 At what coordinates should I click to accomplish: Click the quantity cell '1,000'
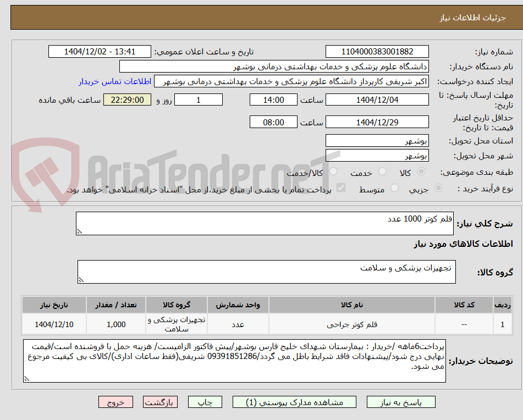click(x=115, y=324)
